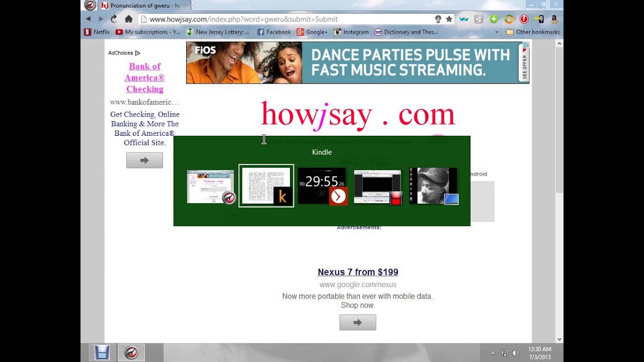Image resolution: width=644 pixels, height=362 pixels.
Task: Go forward in browser history
Action: 101,19
